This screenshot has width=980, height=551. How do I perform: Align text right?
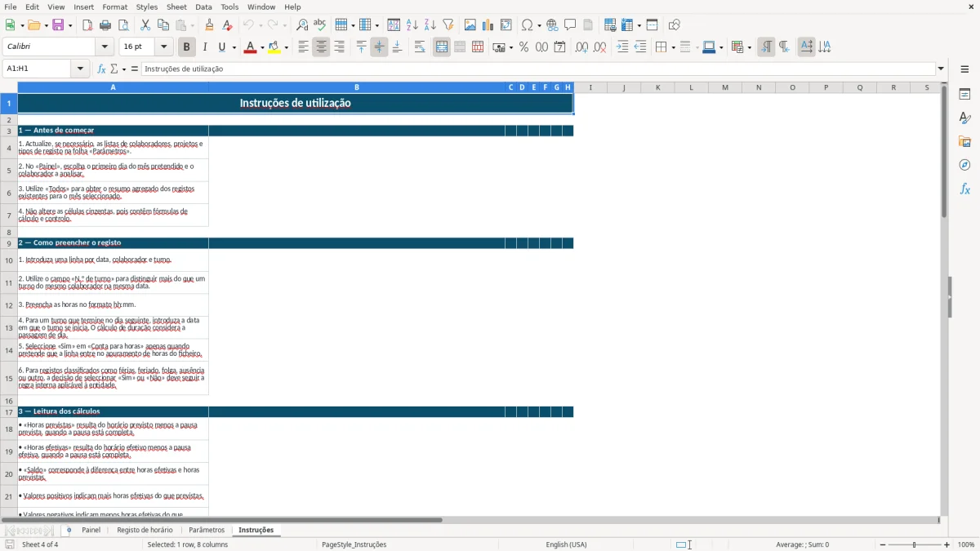(340, 47)
